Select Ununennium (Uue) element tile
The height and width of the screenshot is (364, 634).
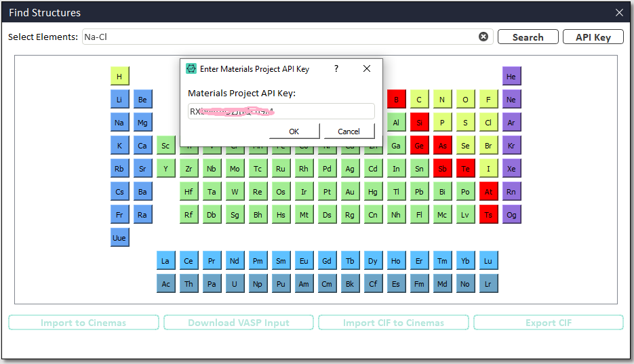click(120, 237)
